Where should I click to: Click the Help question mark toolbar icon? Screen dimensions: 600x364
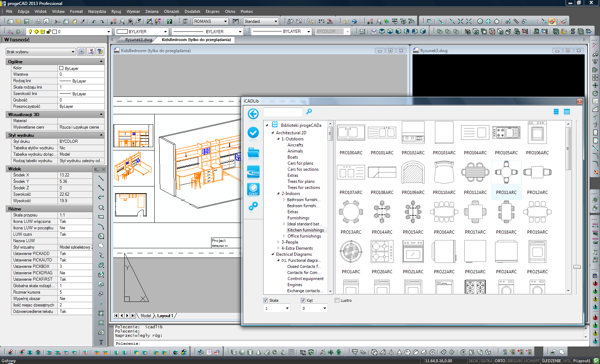[169, 21]
